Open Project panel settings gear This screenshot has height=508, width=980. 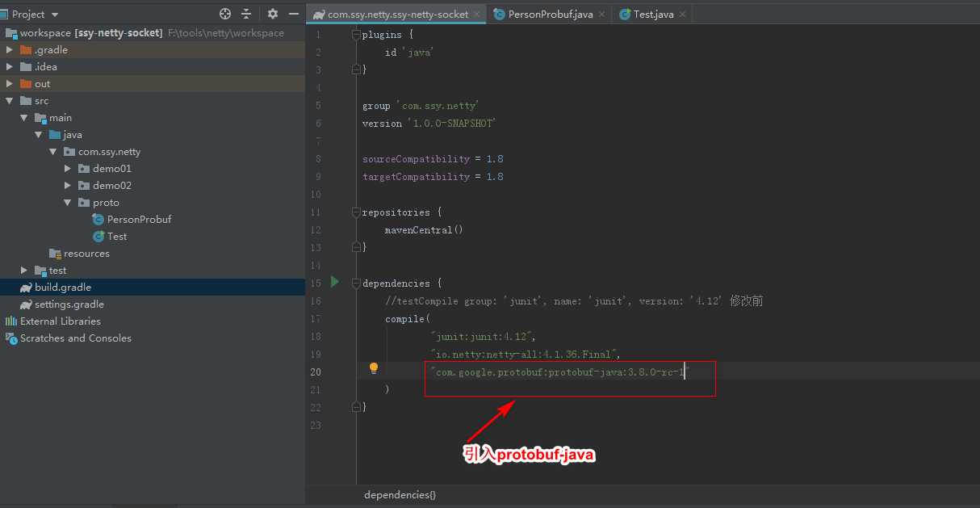point(273,14)
